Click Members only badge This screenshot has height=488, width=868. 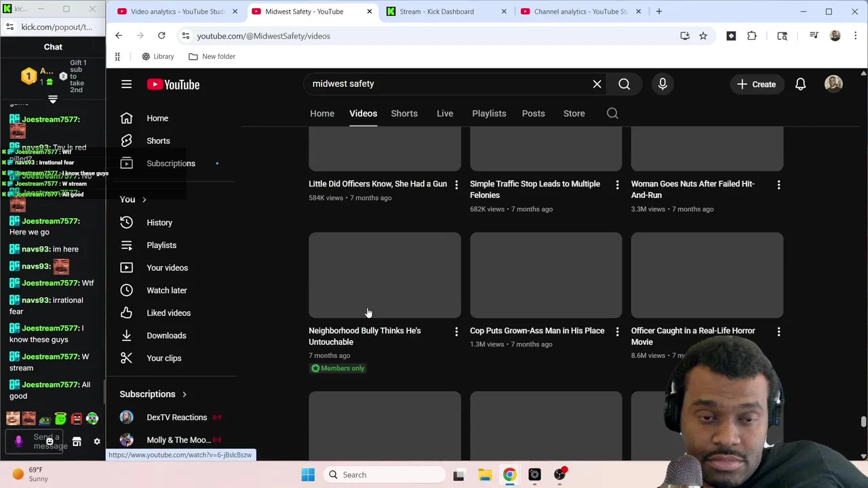click(338, 368)
